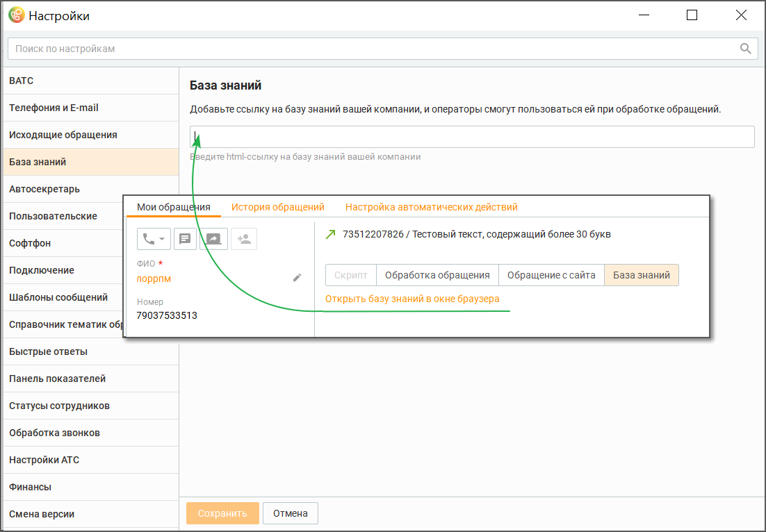Click the search magnifier icon

point(745,49)
